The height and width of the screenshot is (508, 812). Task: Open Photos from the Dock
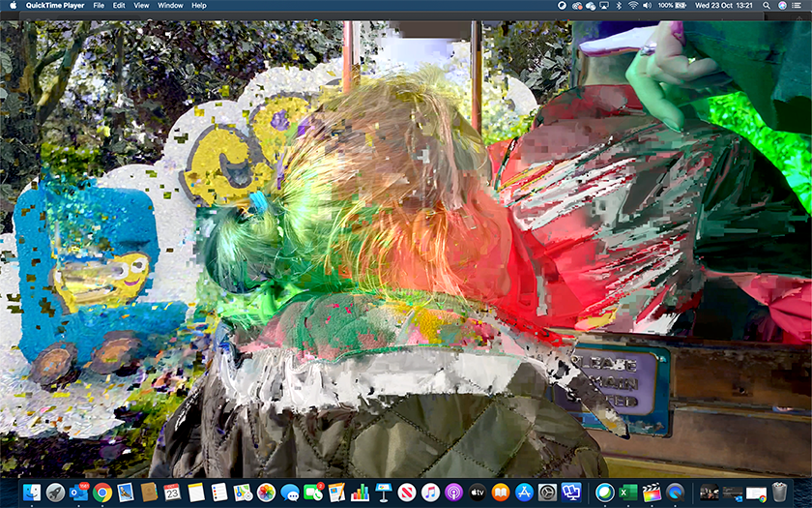pyautogui.click(x=266, y=492)
